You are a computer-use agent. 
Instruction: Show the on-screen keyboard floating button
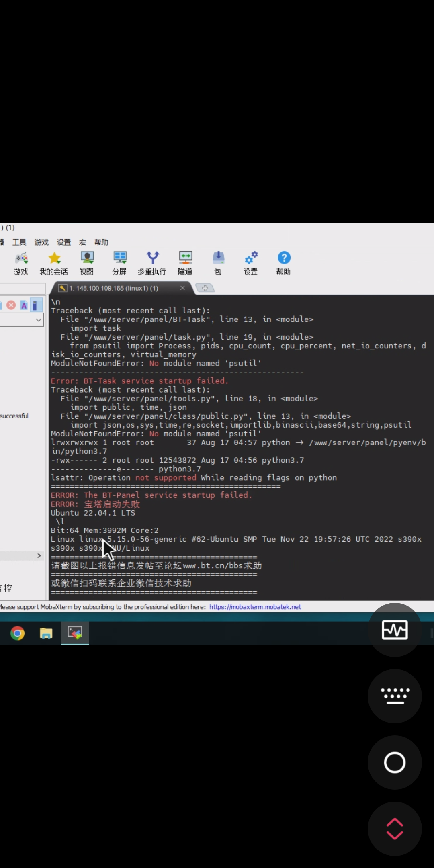[x=395, y=696]
